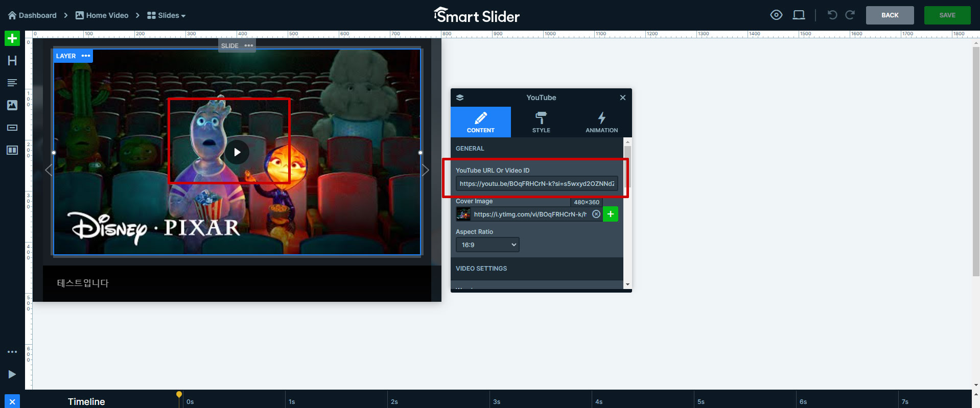This screenshot has height=408, width=980.
Task: Click the YouTube panel scrollbar down arrow
Action: [627, 285]
